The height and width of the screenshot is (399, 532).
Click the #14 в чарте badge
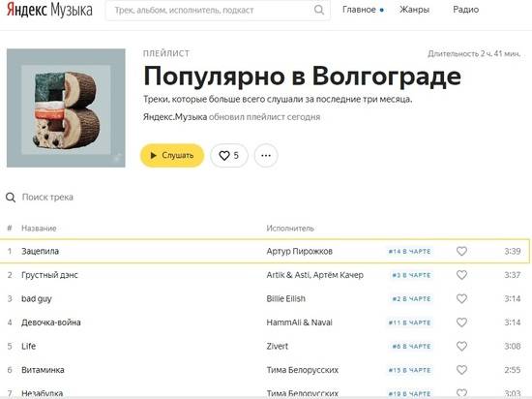tap(409, 251)
